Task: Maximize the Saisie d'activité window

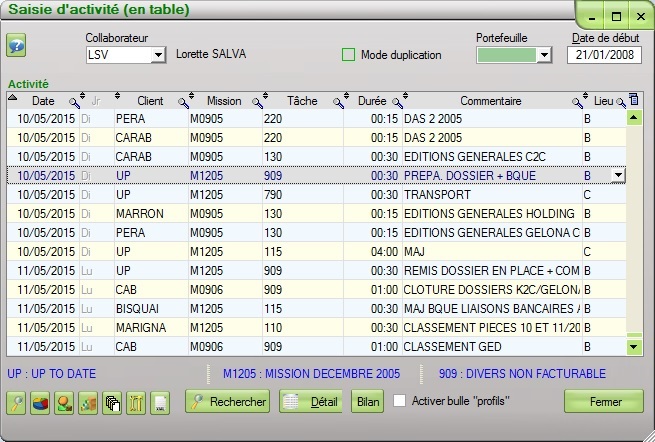Action: click(616, 17)
